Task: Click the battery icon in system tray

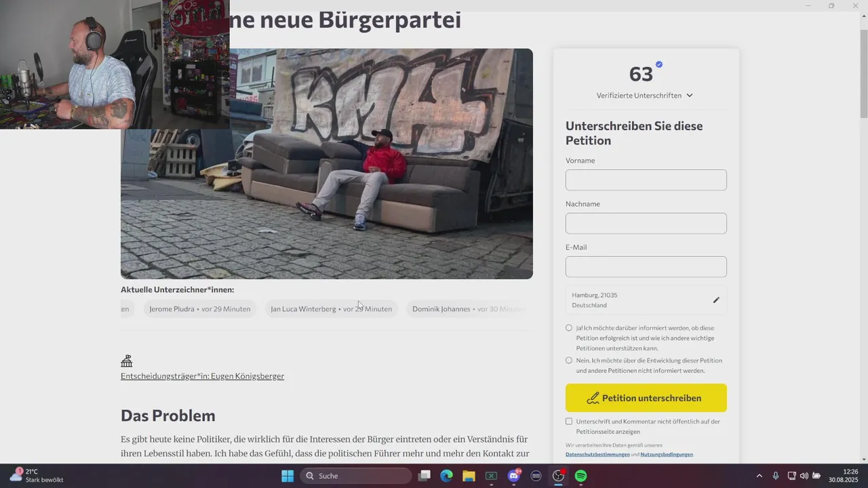Action: 816,476
